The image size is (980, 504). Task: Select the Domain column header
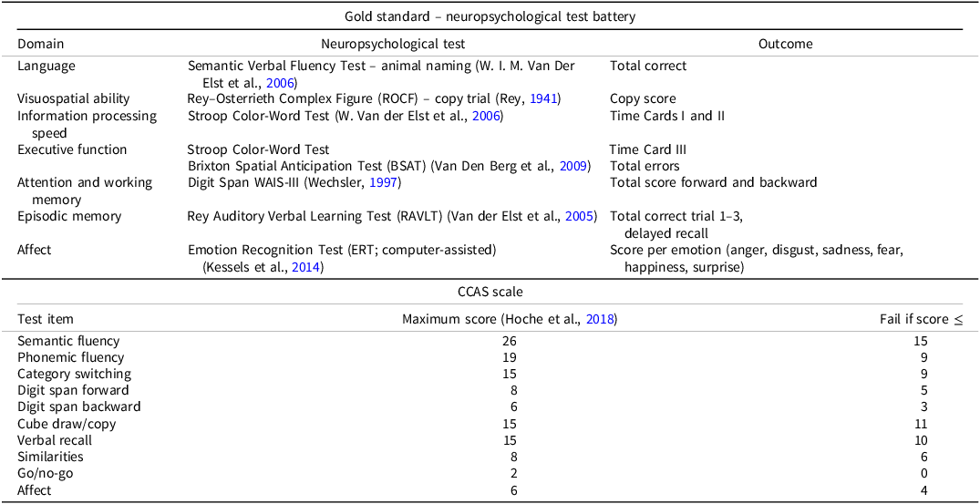pyautogui.click(x=41, y=44)
